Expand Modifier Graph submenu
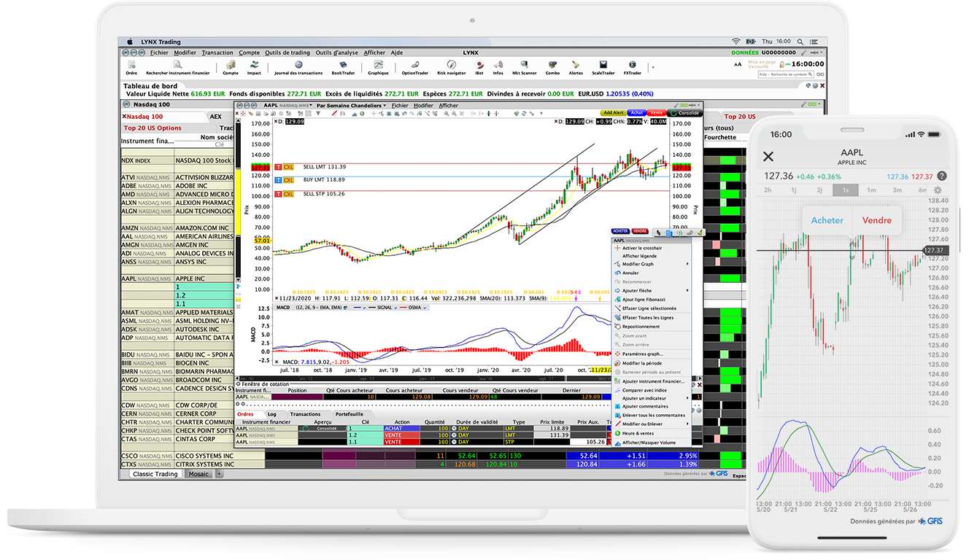Screen dimensions: 969x560 [x=653, y=264]
